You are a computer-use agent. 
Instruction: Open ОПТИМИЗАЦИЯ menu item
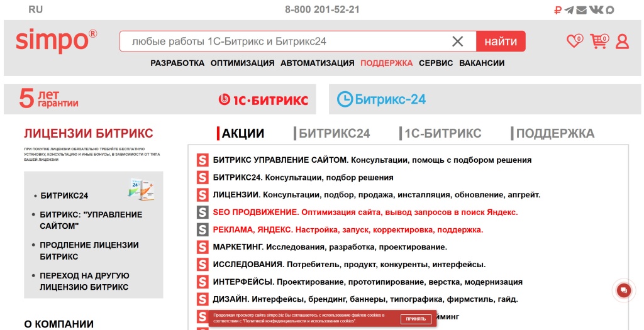[x=242, y=63]
